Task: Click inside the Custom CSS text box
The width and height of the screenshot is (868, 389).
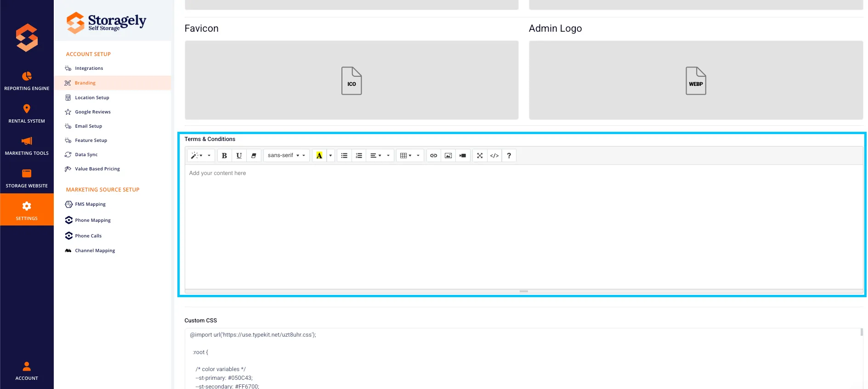Action: [523, 359]
